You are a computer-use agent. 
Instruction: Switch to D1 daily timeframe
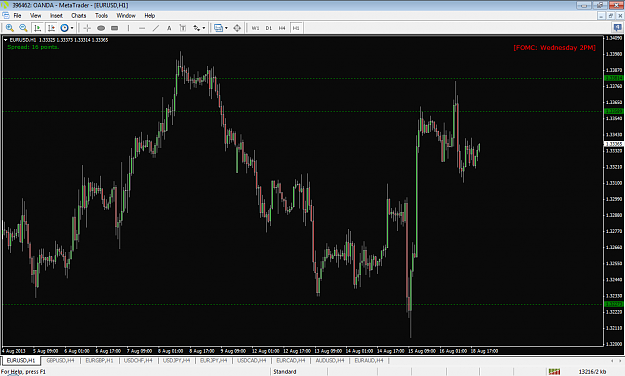click(269, 28)
